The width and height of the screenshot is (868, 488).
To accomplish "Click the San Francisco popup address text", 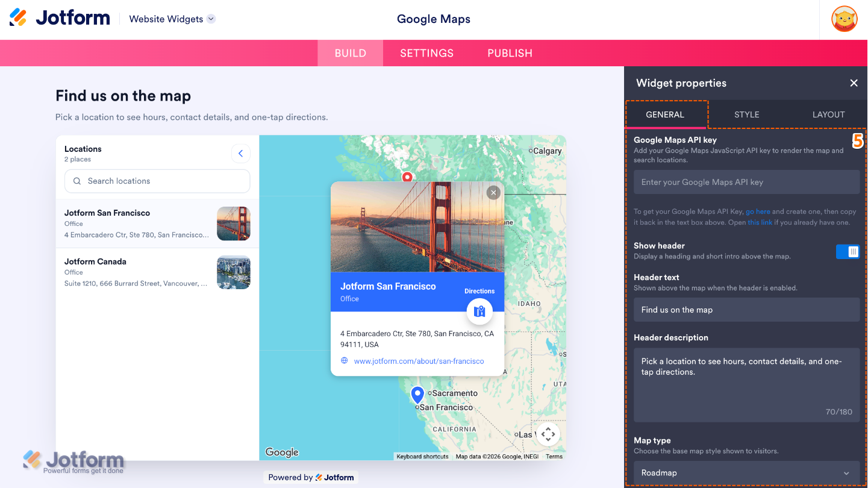I will tap(417, 339).
